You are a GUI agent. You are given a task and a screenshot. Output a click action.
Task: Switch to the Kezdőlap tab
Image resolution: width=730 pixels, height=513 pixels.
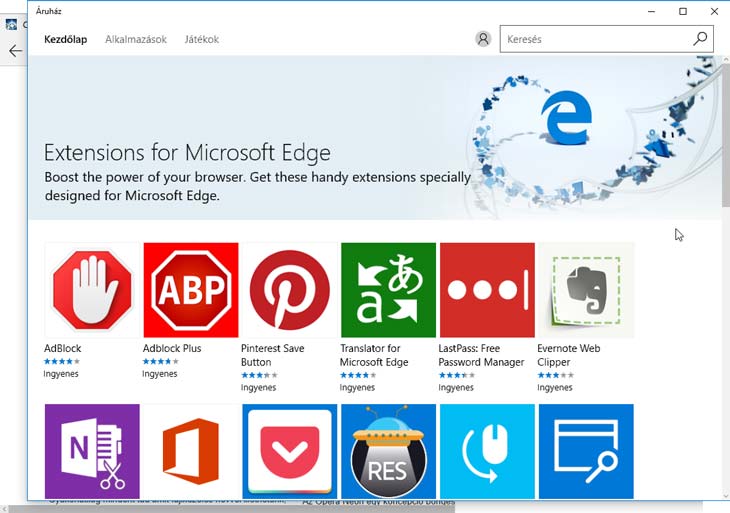[x=65, y=40]
